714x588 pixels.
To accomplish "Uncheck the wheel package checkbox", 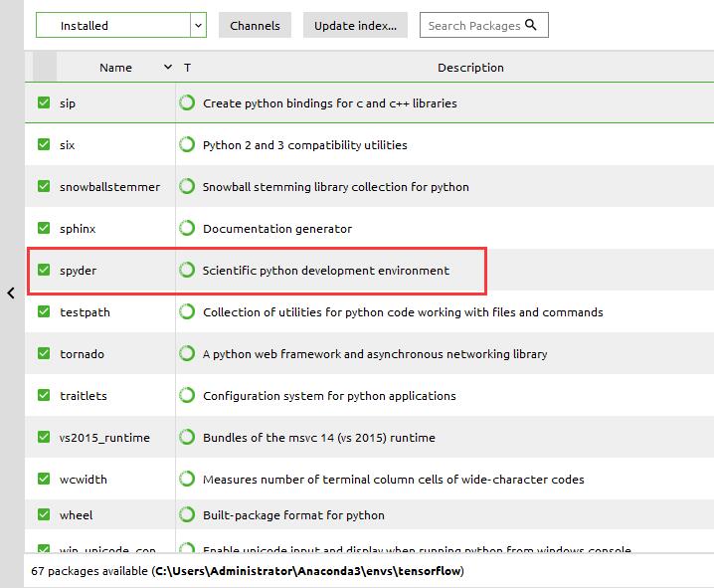I will (x=44, y=514).
